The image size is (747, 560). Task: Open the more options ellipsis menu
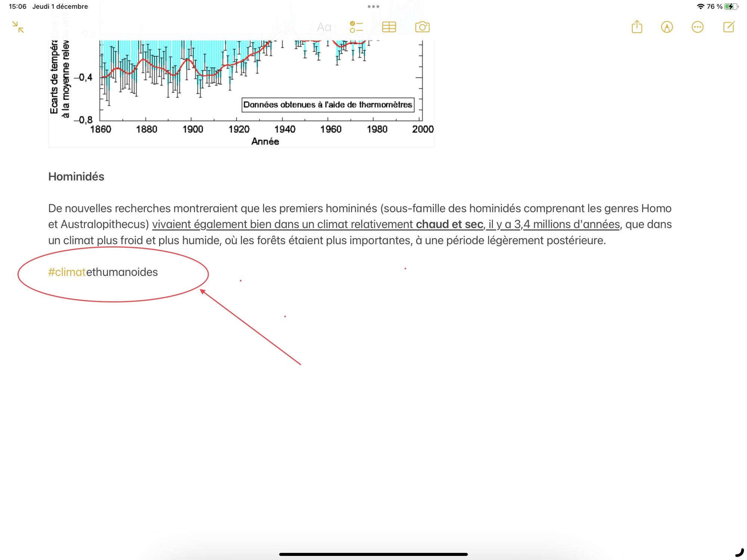(697, 27)
